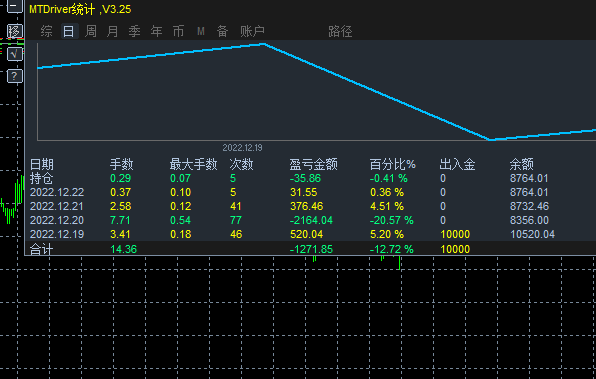This screenshot has width=596, height=379.
Task: Select the 2022.12.21 date row
Action: pos(57,206)
